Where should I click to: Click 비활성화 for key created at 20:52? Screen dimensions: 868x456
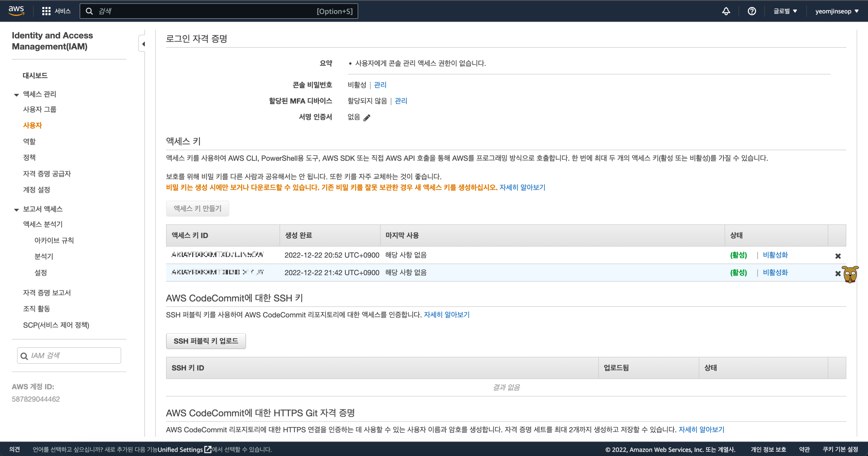click(x=775, y=255)
